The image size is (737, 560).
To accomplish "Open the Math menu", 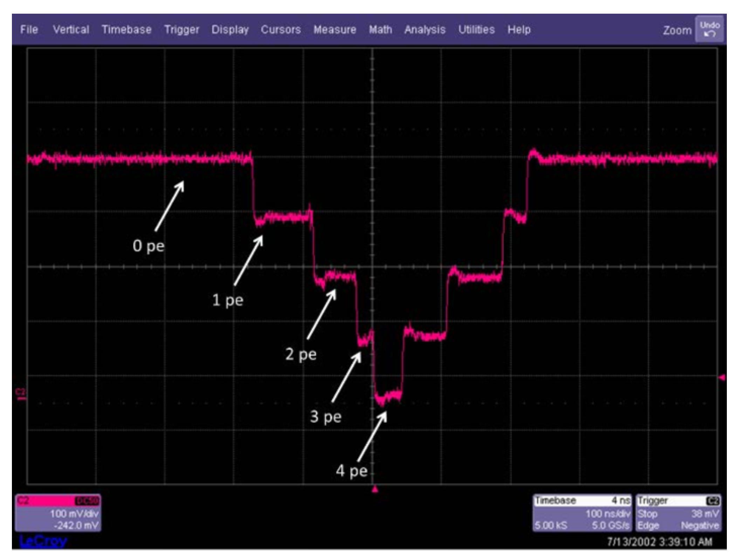I will [380, 29].
